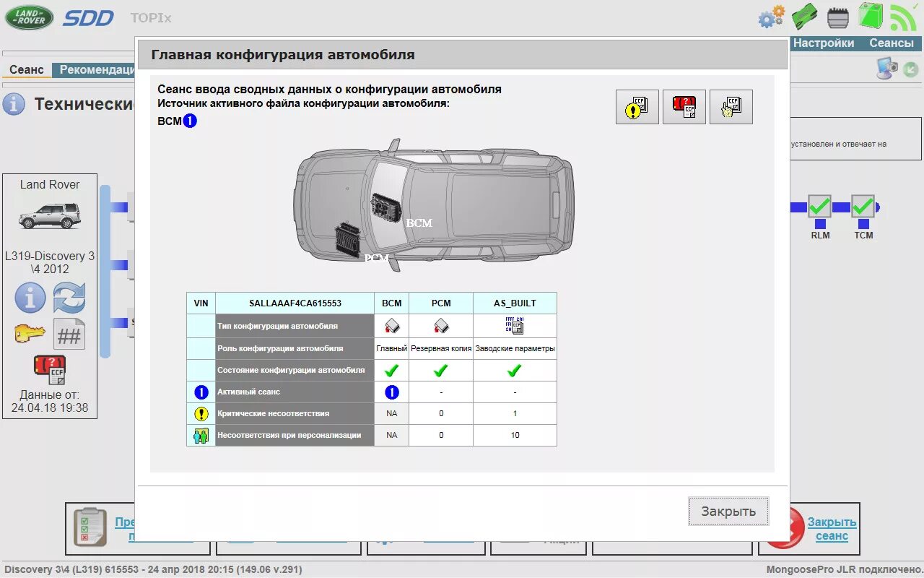Click the gold key icon in vehicle panel

click(x=30, y=334)
